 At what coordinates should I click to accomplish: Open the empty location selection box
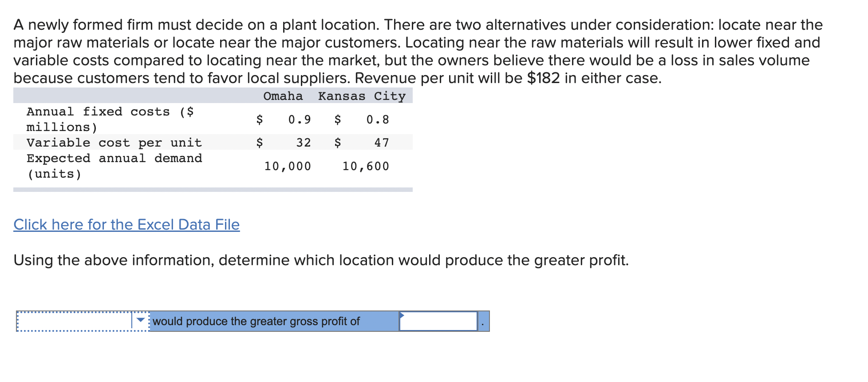[x=83, y=321]
